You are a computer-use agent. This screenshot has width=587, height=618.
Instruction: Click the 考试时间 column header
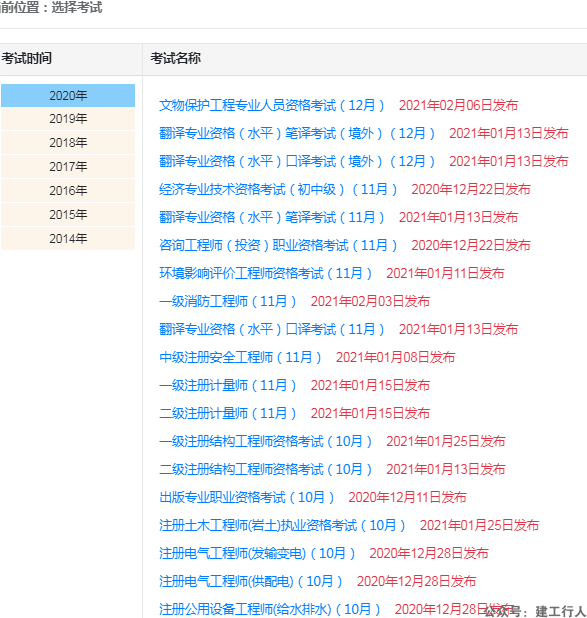tap(27, 58)
